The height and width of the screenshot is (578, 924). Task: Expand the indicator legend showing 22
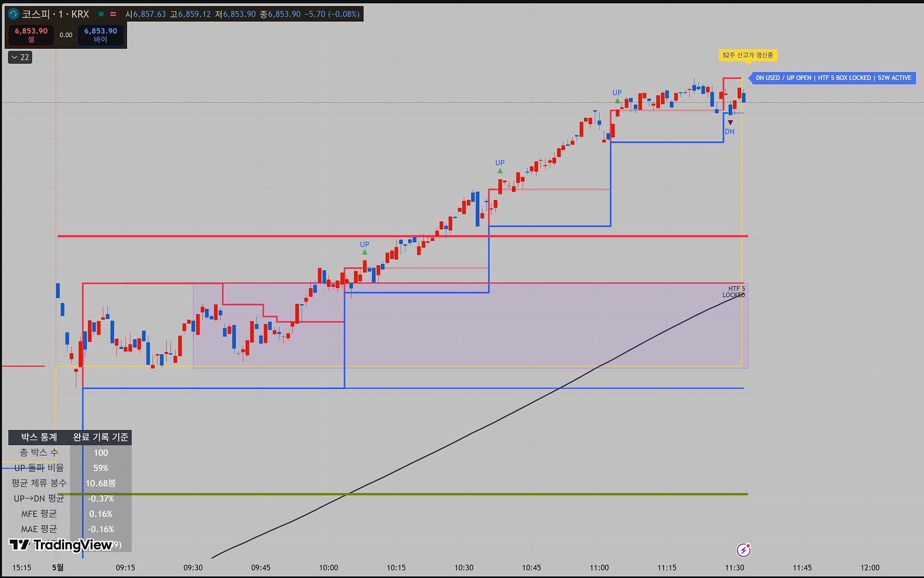point(20,57)
